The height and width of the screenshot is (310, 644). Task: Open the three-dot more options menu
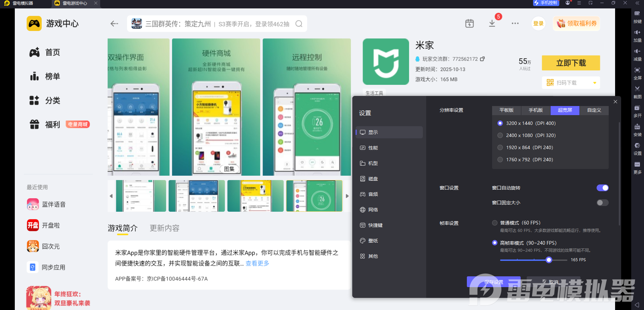(515, 24)
